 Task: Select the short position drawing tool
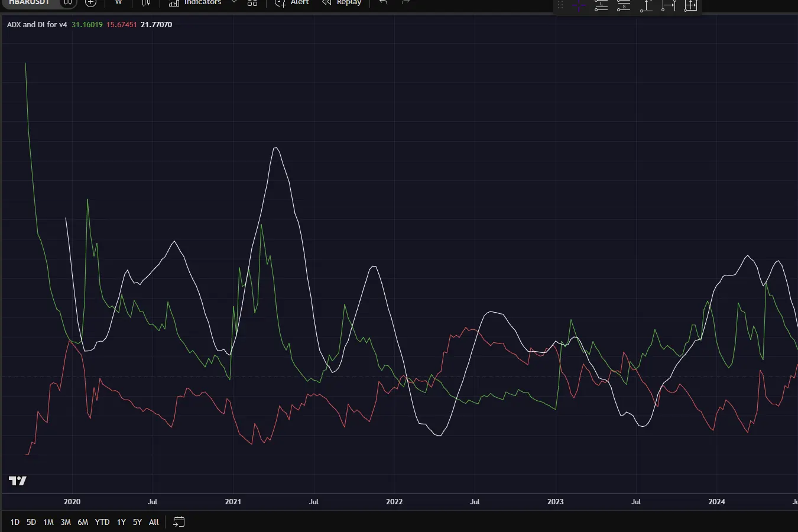624,5
